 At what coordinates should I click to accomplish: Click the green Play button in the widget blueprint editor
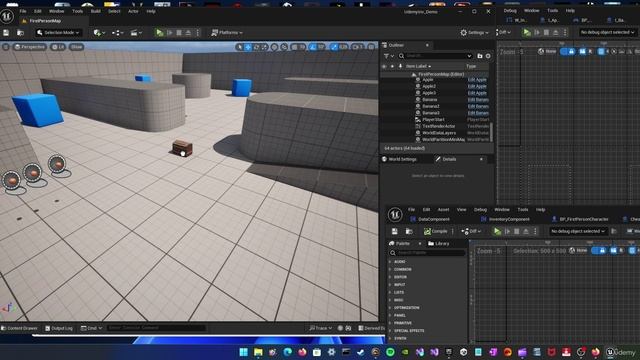coord(497,231)
